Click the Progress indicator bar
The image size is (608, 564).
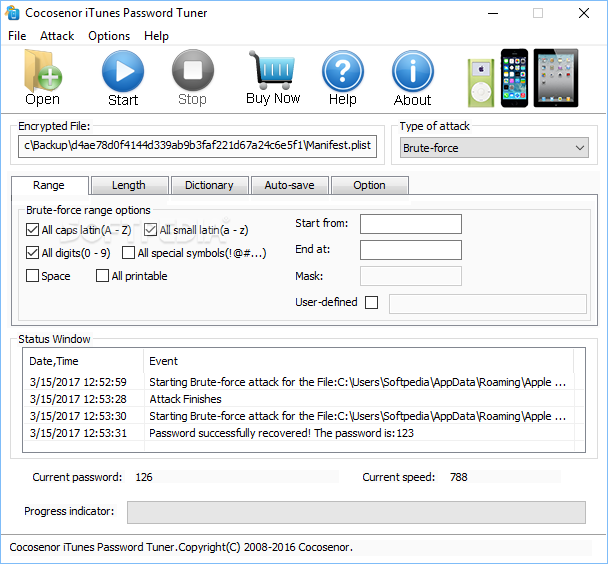click(356, 512)
